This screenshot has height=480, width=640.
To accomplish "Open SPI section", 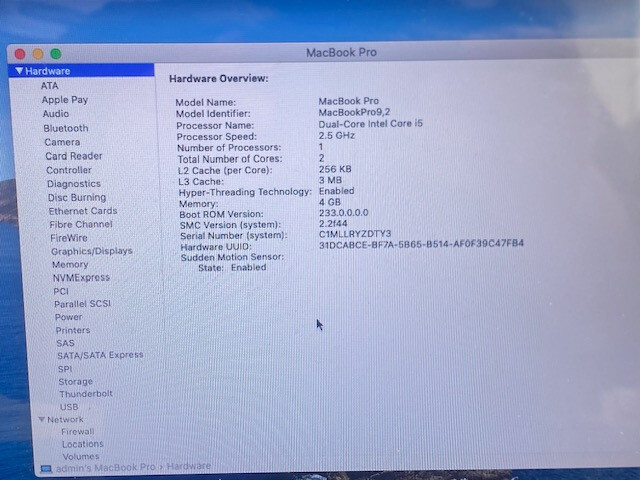I will [x=65, y=369].
